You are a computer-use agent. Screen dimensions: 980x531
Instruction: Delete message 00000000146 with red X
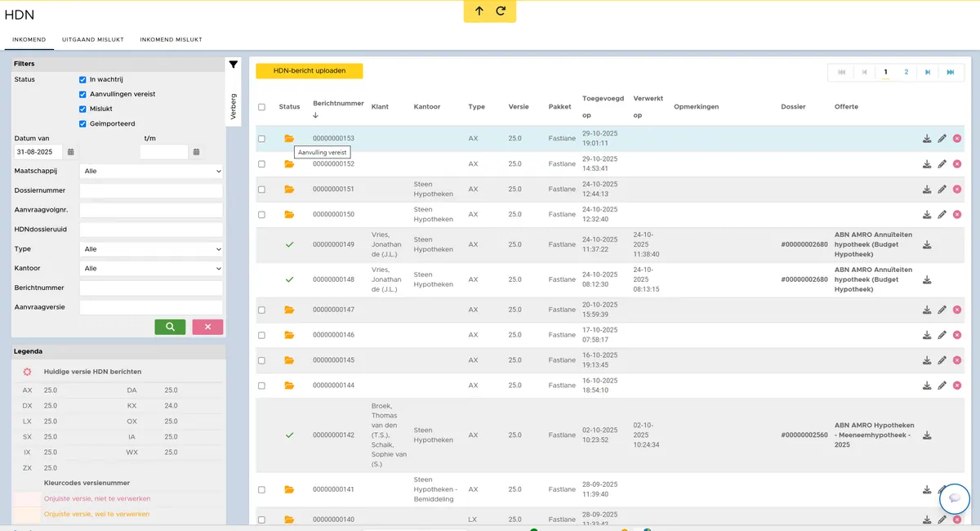[x=957, y=335]
